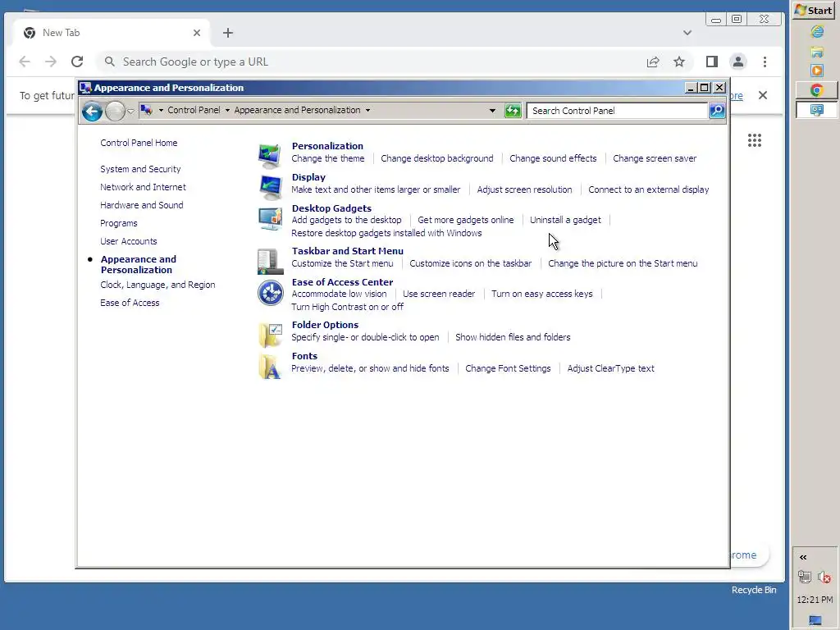Open the Google apps grid
840x630 pixels.
click(755, 140)
